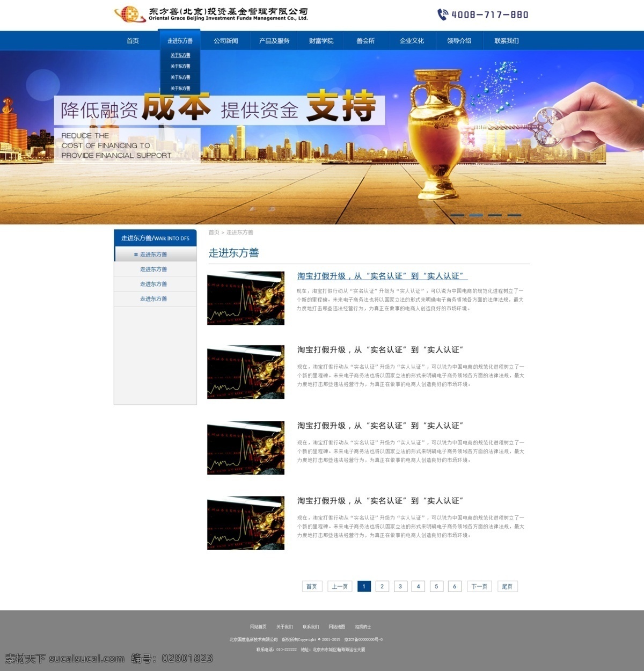Click the 4008-717-880 phone number
The image size is (644, 671).
[490, 14]
